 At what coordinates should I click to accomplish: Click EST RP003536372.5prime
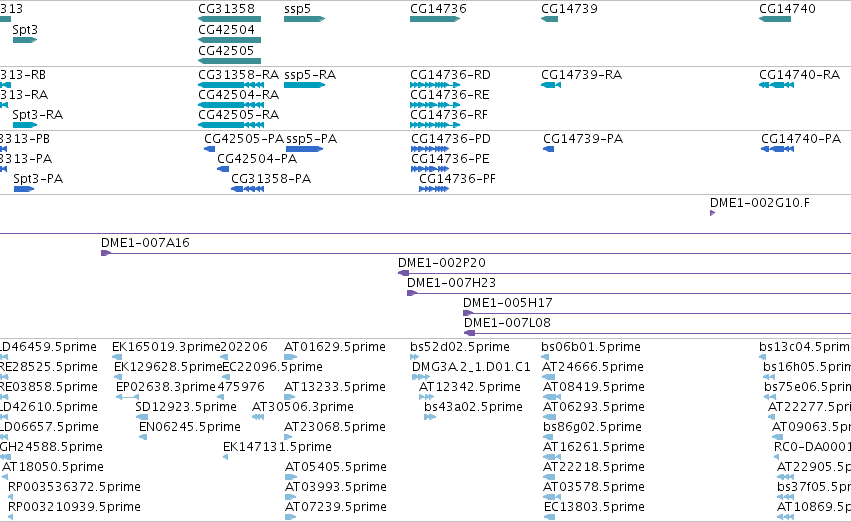tap(74, 488)
